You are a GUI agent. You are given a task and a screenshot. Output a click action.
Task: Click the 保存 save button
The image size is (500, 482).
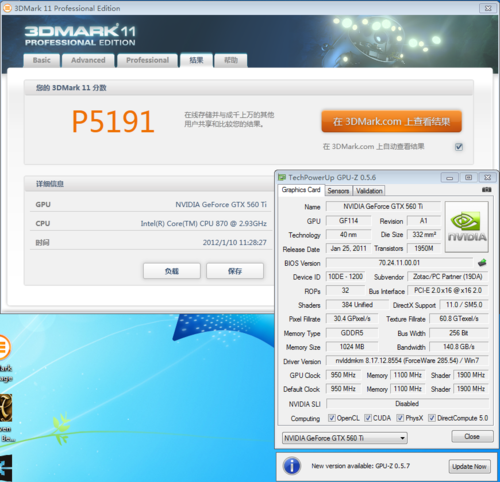click(x=235, y=271)
